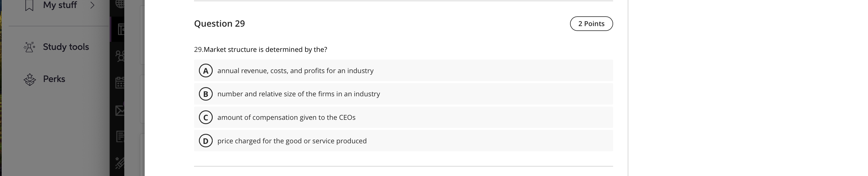Click the 2 Points badge
Screen dimensions: 868x176
click(591, 24)
